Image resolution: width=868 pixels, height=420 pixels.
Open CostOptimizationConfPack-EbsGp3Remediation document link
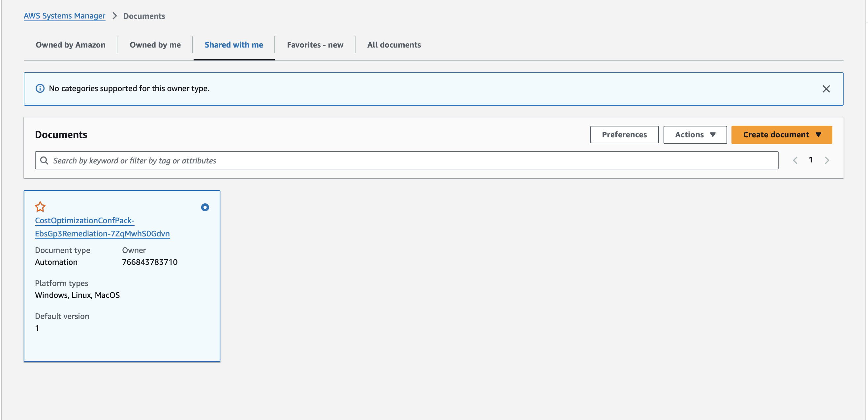(x=102, y=227)
